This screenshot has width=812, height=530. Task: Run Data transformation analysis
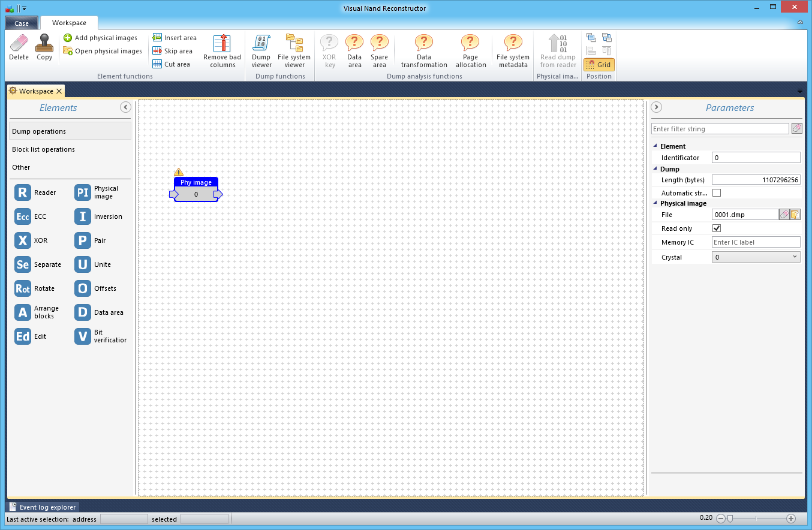click(424, 51)
